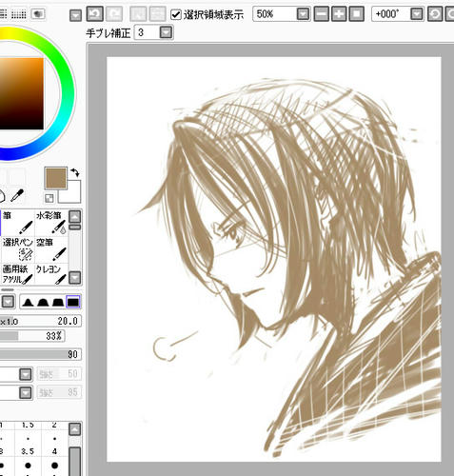The width and height of the screenshot is (454, 476).
Task: Open the +000° rotation angle dropdown
Action: [x=417, y=14]
